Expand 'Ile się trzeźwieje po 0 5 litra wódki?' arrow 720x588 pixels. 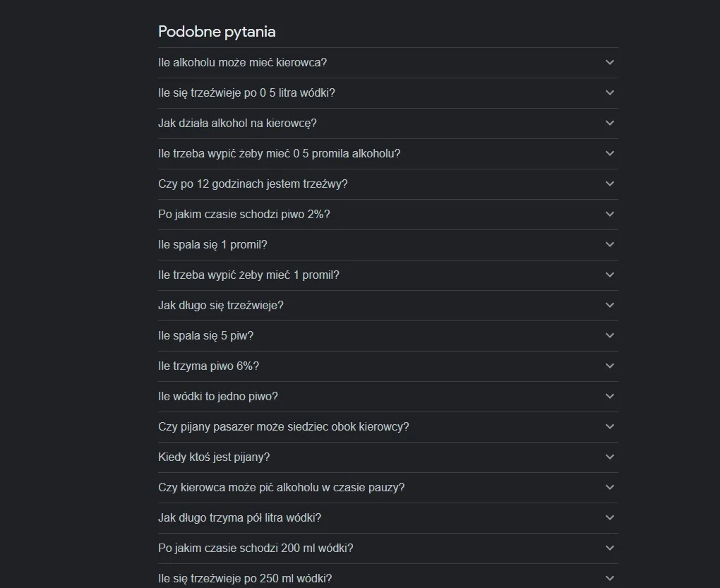(x=609, y=92)
